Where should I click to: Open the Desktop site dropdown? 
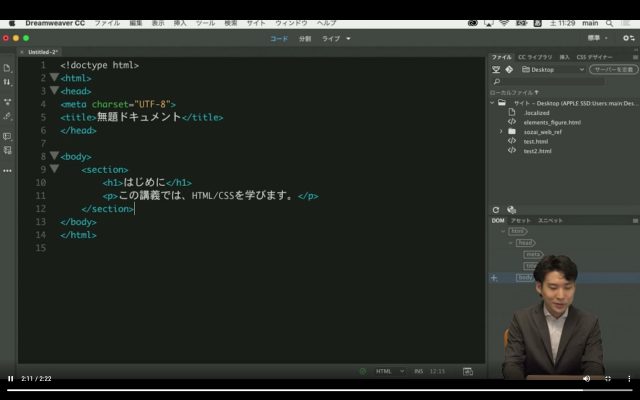pos(554,70)
